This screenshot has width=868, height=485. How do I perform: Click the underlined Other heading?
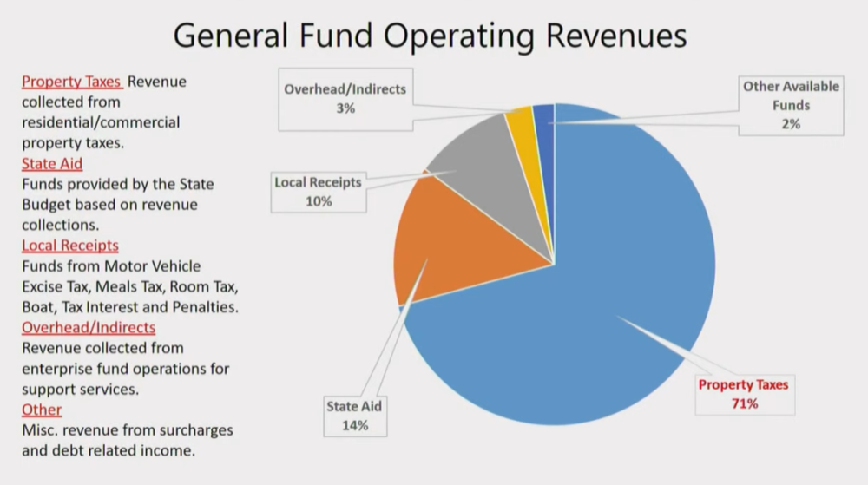coord(41,410)
